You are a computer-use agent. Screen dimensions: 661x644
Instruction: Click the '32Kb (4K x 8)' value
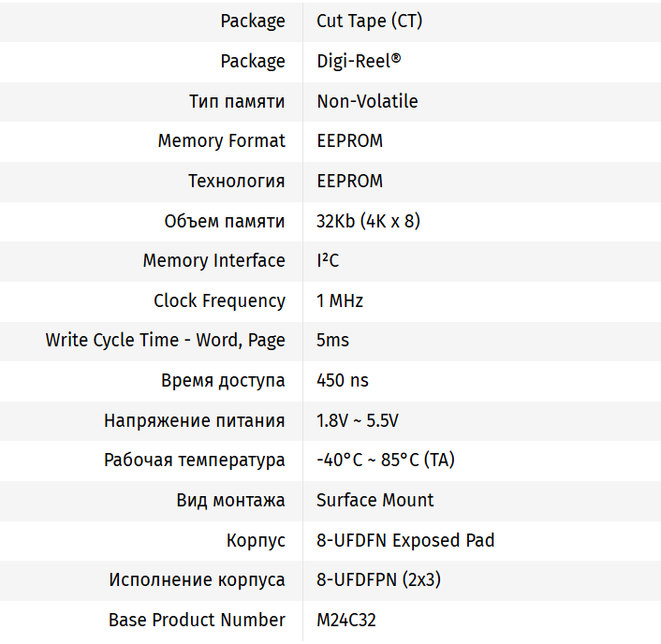point(368,221)
